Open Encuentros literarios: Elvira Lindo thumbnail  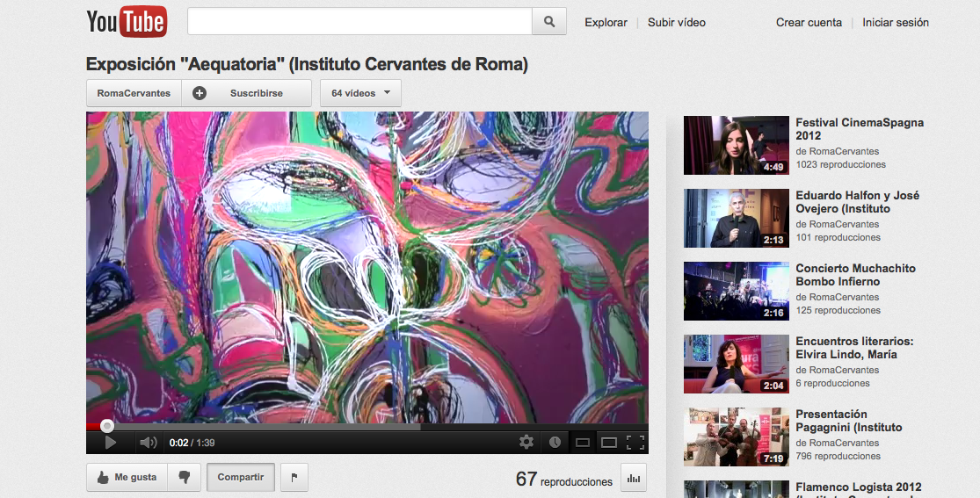tap(737, 364)
